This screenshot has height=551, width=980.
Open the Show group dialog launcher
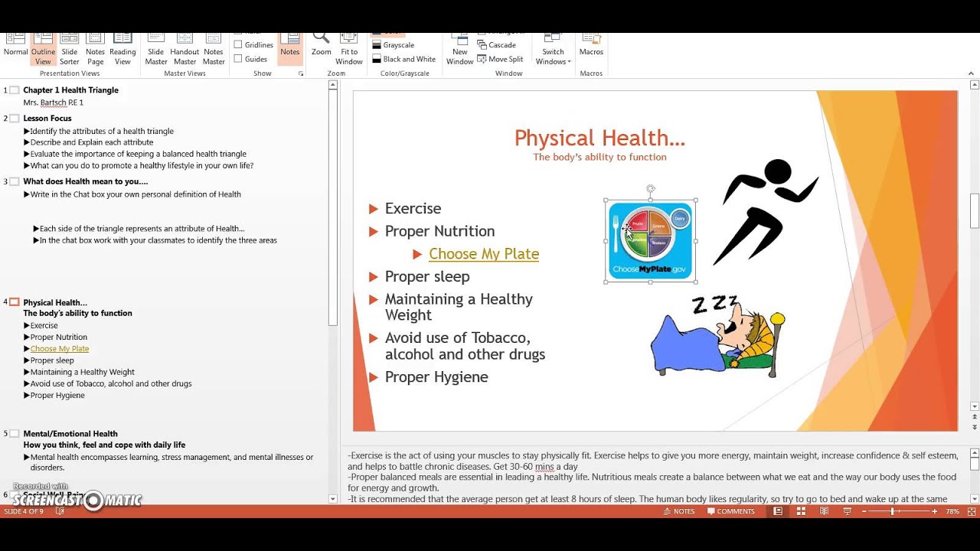point(301,73)
